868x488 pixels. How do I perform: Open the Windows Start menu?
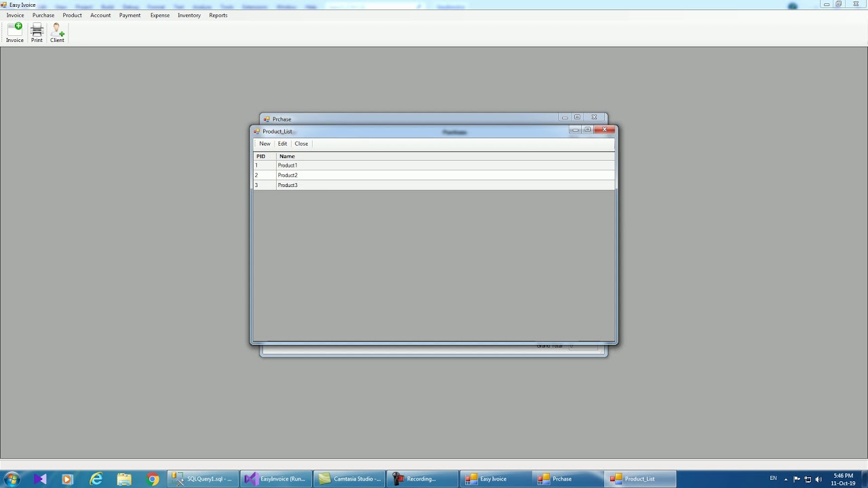tap(12, 479)
